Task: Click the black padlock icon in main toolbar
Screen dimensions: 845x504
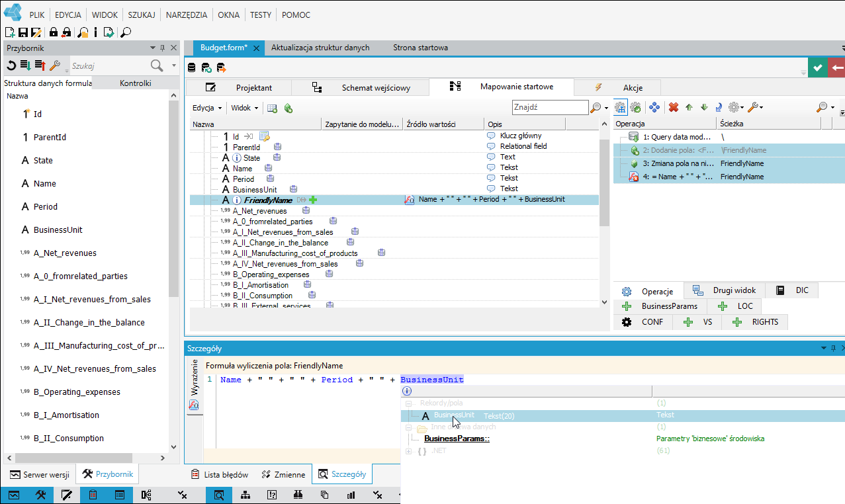Action: [x=54, y=32]
